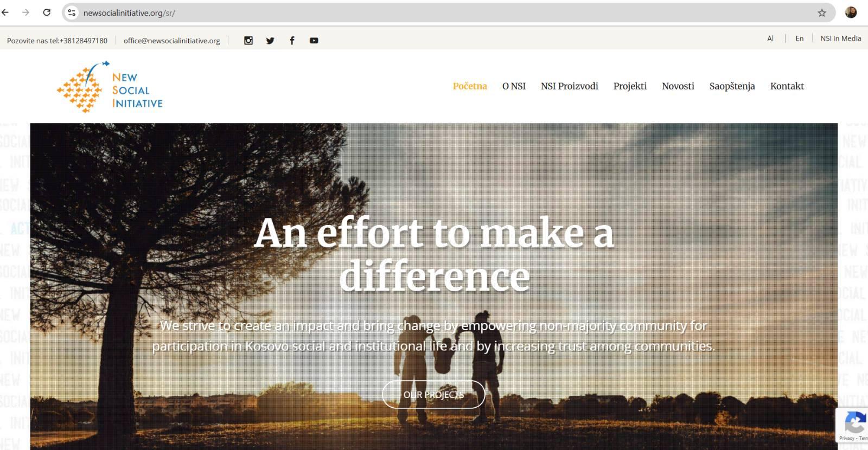
Task: Reload the page
Action: pos(47,12)
